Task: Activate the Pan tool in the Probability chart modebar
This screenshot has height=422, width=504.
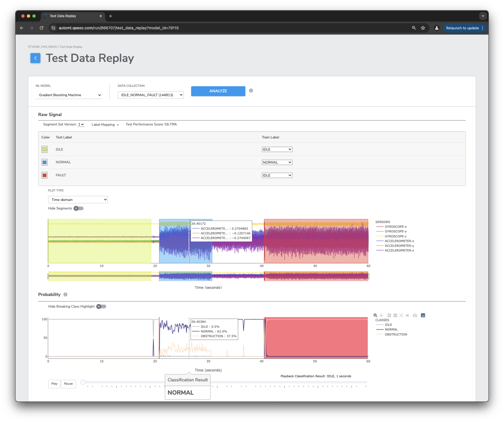Action: 381,315
